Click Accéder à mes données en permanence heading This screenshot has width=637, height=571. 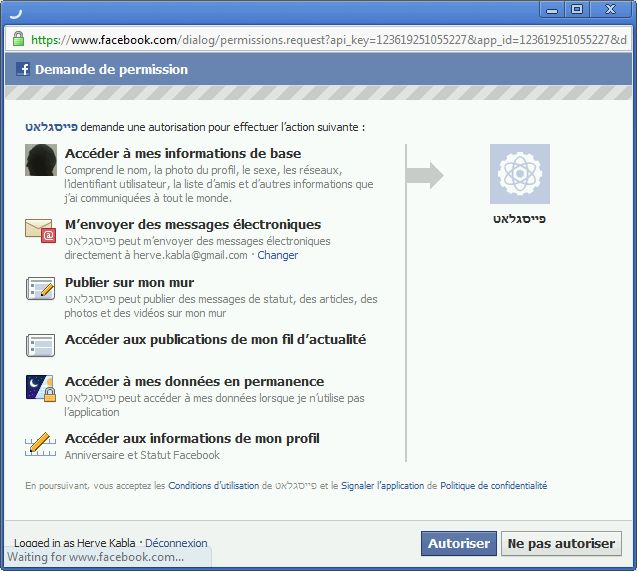(x=195, y=382)
